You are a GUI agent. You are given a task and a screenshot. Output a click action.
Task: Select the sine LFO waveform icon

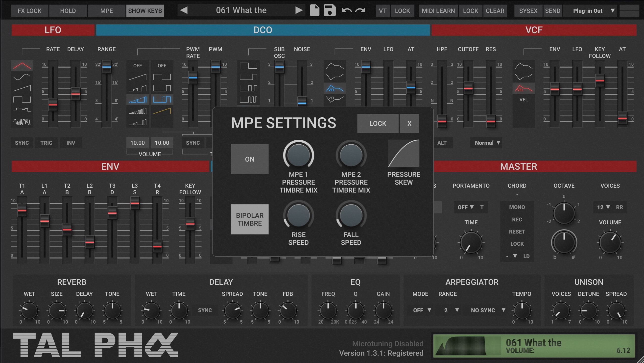coord(22,77)
